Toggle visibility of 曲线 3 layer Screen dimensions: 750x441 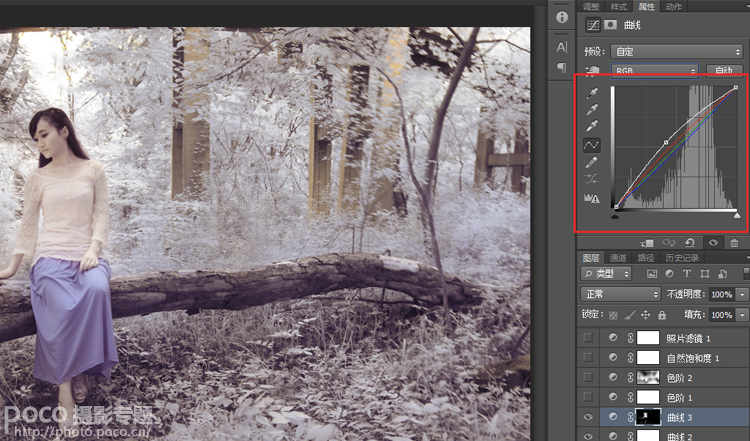click(x=588, y=417)
